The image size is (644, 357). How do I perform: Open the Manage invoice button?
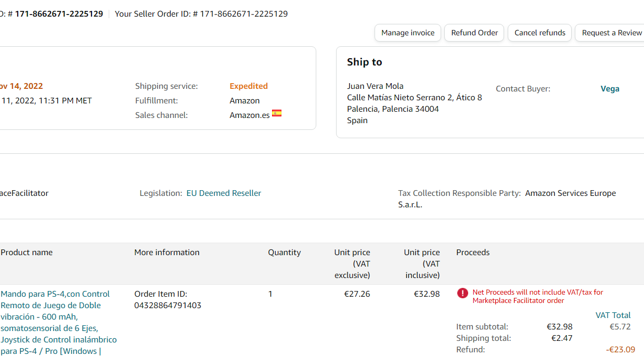(x=408, y=33)
